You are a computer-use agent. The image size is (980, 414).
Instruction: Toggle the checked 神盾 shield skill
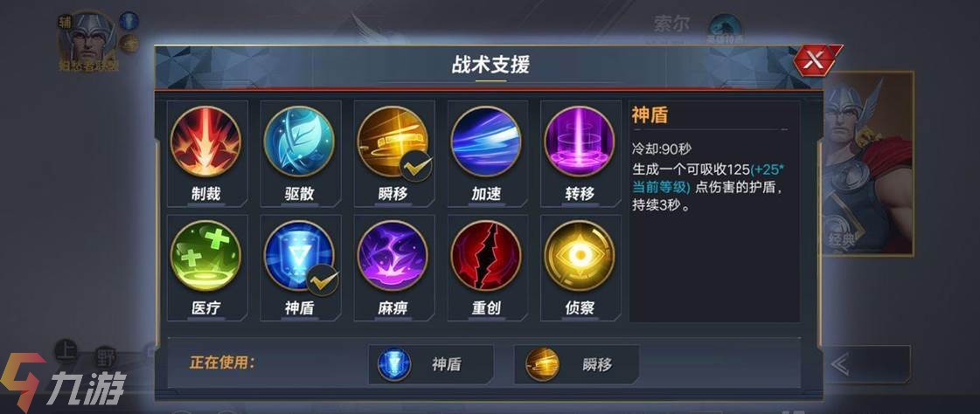pos(299,256)
